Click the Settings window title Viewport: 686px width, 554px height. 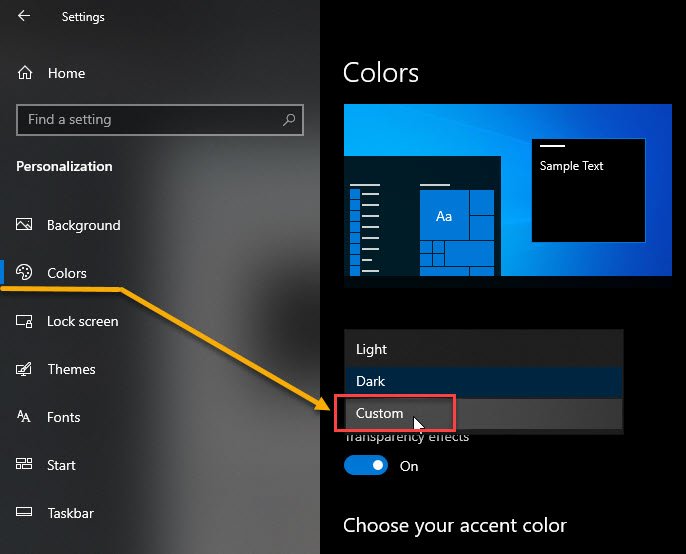point(83,17)
